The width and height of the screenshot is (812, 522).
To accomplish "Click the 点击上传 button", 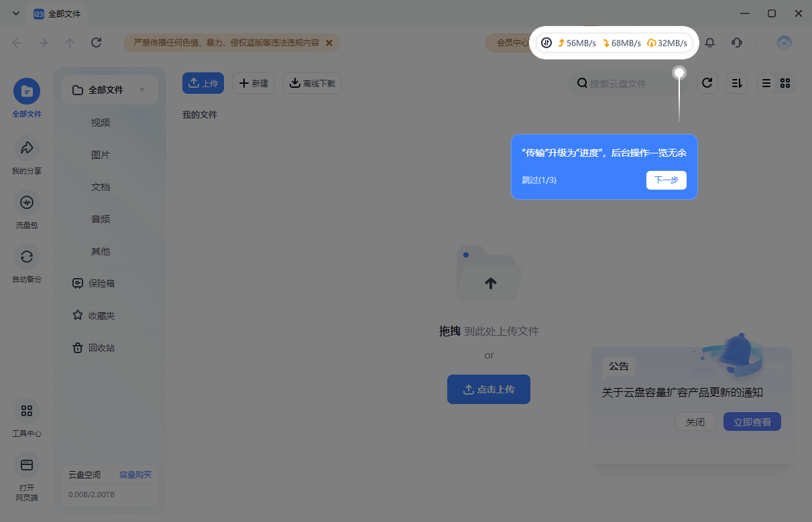I will (x=489, y=389).
